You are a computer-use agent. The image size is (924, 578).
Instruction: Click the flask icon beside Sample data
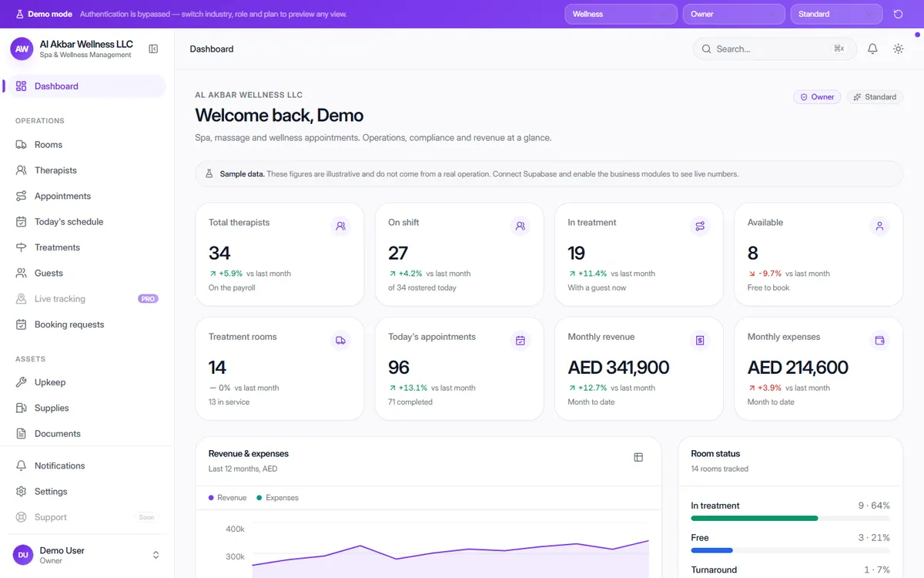pos(209,174)
